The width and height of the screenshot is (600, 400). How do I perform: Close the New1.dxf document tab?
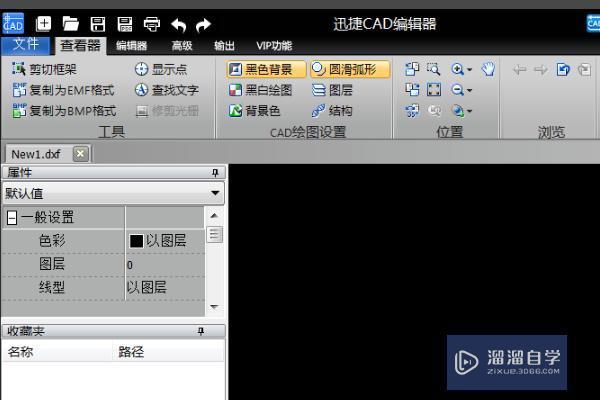click(80, 154)
